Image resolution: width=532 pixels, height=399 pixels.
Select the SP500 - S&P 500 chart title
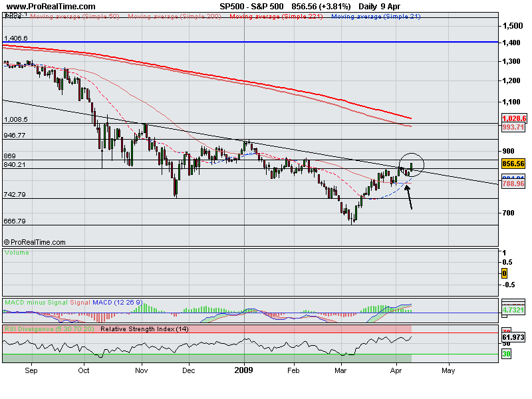251,7
